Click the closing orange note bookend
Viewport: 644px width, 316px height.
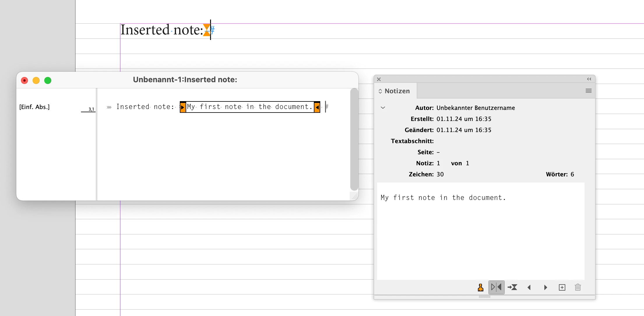317,107
